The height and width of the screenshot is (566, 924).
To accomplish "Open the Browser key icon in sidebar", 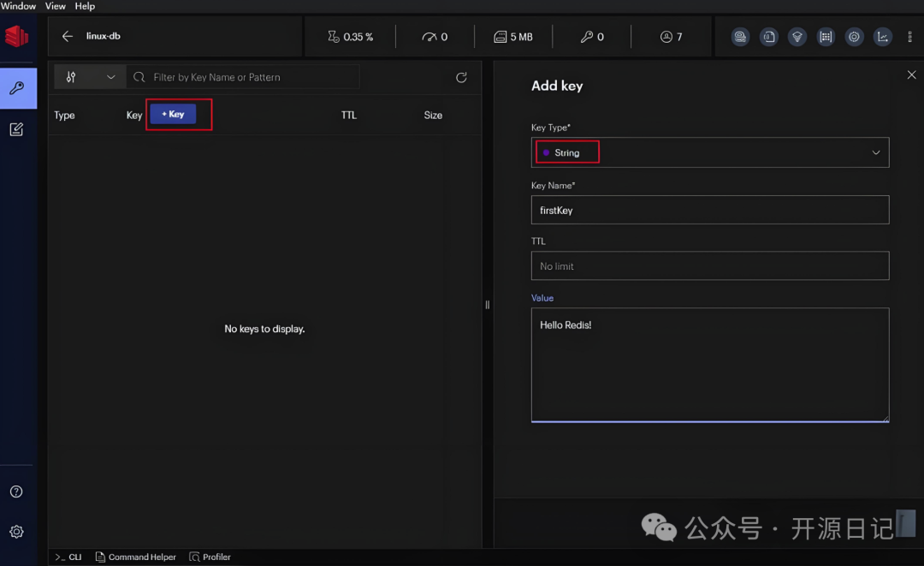I will (x=17, y=88).
